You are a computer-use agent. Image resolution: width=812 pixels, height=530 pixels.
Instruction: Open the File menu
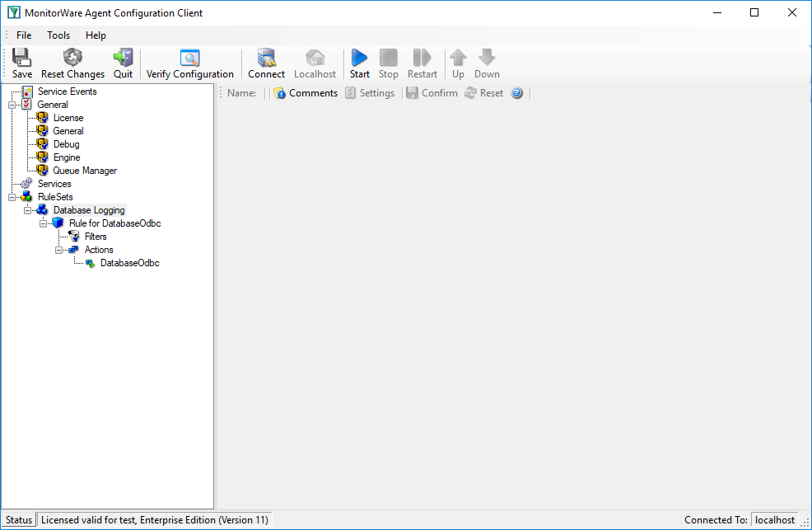click(24, 35)
